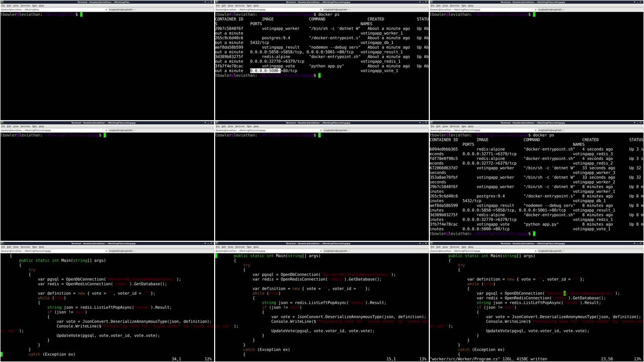
Task: Click container ID aef8da58b599 in 'About a minute ago' terminal
Action: [x=229, y=47]
